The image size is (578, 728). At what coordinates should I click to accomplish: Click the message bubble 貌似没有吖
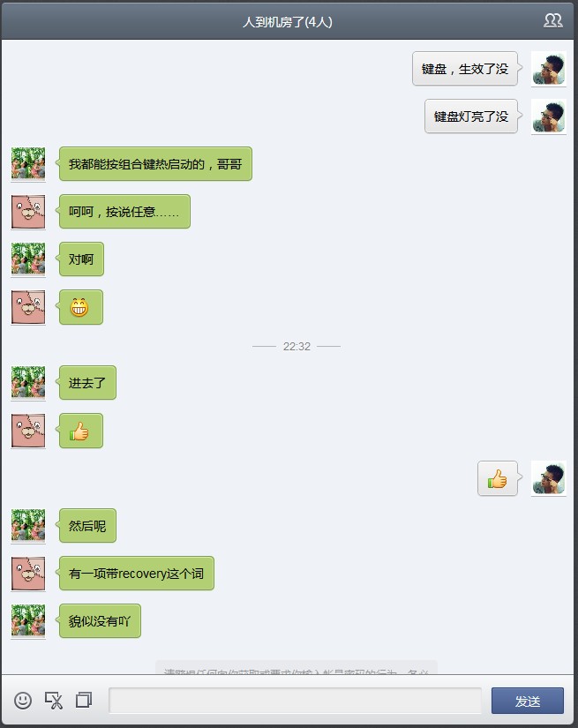pyautogui.click(x=100, y=621)
